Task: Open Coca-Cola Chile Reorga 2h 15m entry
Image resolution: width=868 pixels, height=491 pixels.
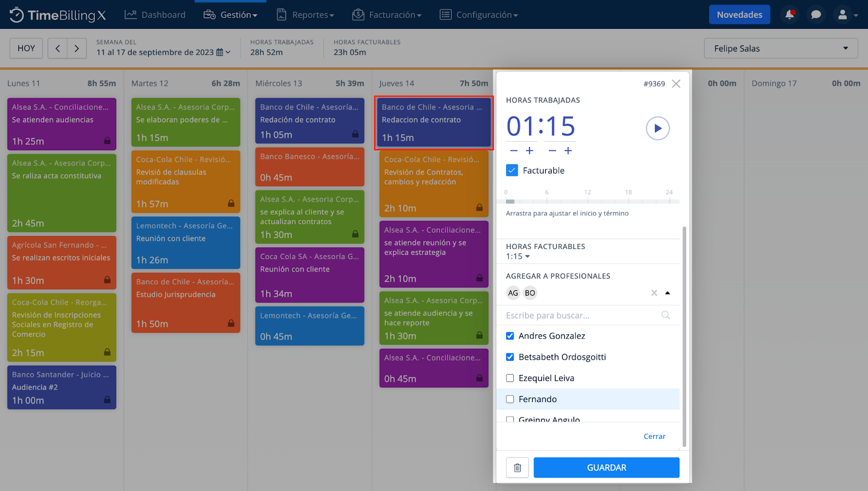Action: coord(62,328)
